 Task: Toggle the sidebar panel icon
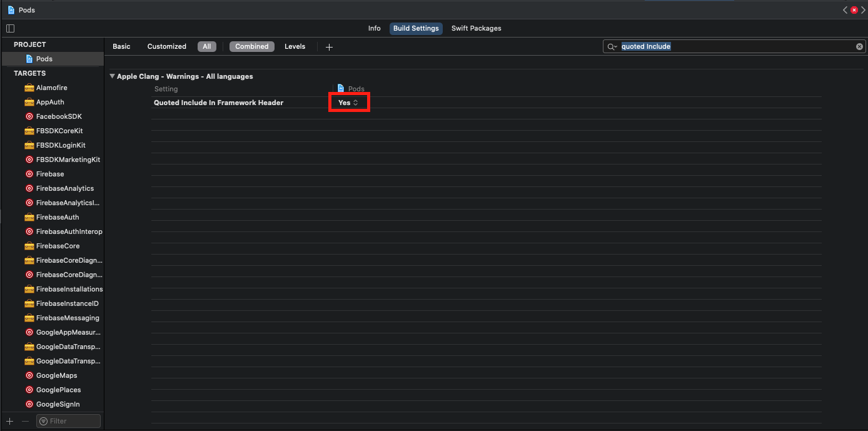[10, 28]
